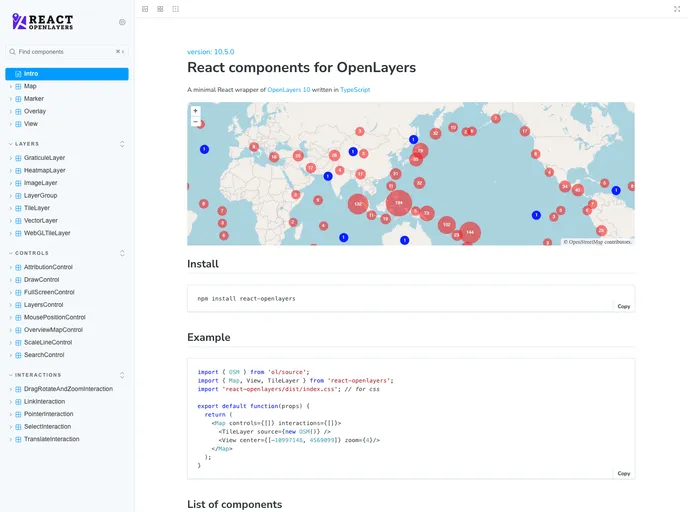Image resolution: width=688 pixels, height=512 pixels.
Task: Click the DrawControl component icon
Action: point(18,280)
